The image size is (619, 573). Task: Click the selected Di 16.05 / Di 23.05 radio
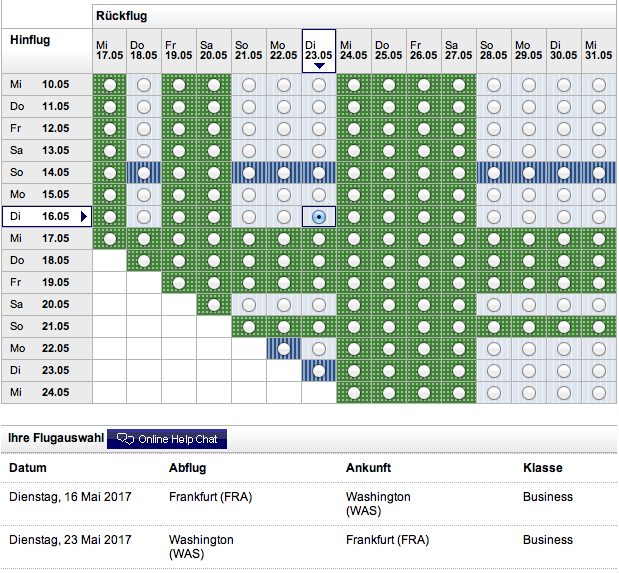click(319, 217)
